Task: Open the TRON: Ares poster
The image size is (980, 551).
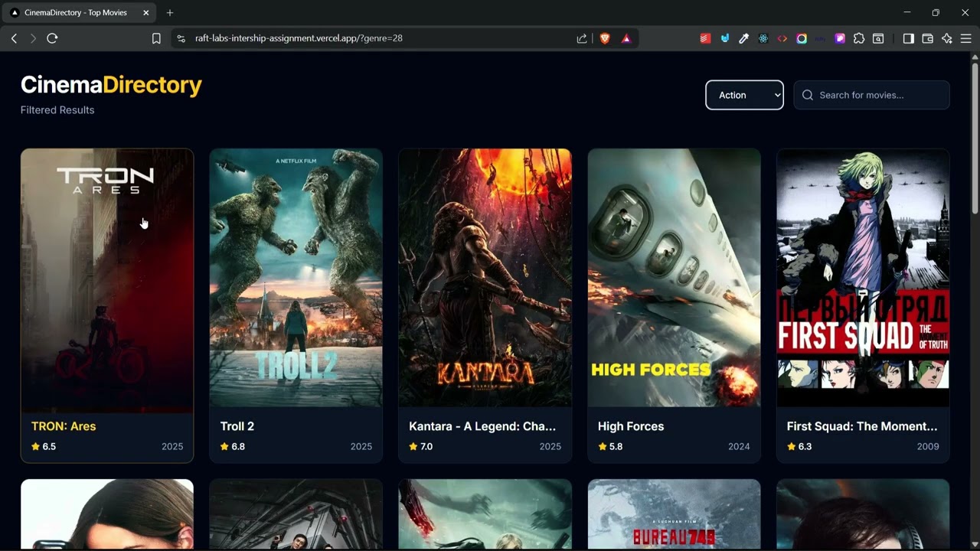Action: (107, 278)
